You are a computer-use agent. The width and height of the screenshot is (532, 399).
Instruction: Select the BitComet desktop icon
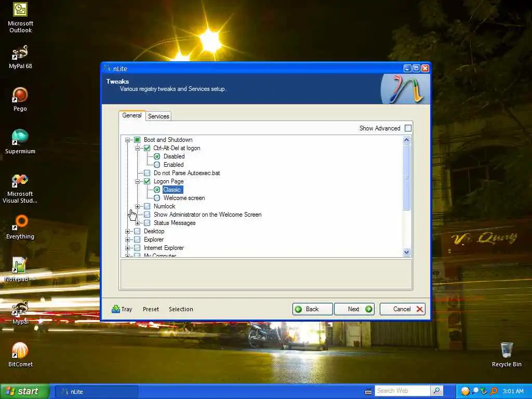[x=20, y=355]
